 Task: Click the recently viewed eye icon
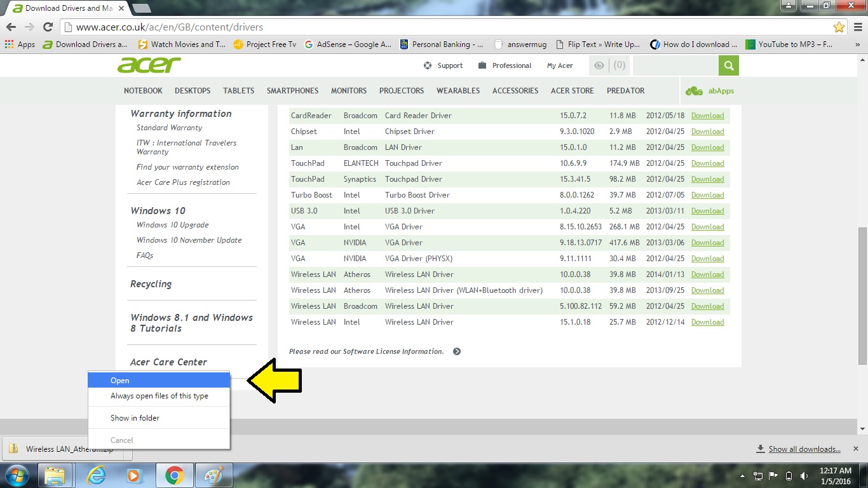coord(599,65)
